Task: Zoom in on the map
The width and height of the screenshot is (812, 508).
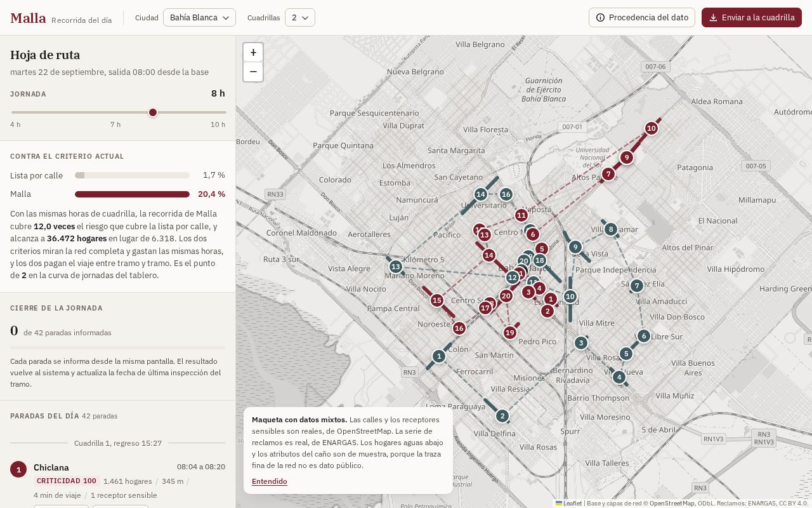Action: pyautogui.click(x=253, y=53)
